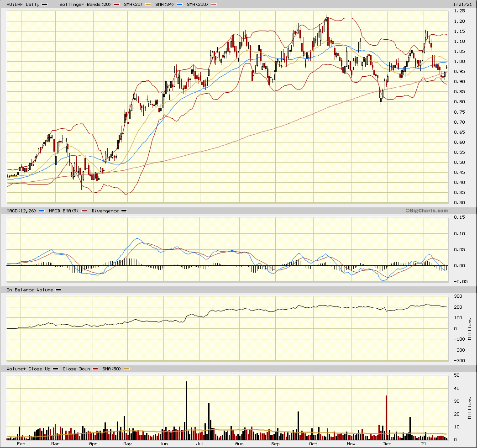Click the 0.30 price axis label
The width and height of the screenshot is (477, 448).
point(459,203)
